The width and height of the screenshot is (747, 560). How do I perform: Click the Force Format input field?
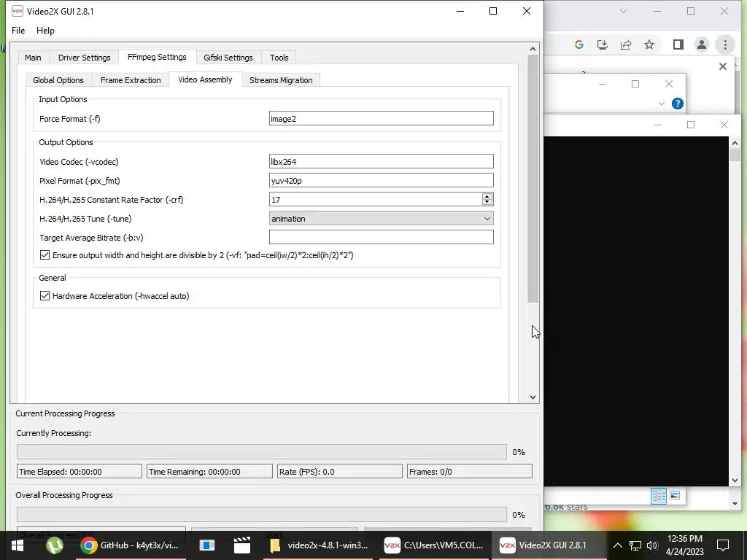tap(381, 119)
